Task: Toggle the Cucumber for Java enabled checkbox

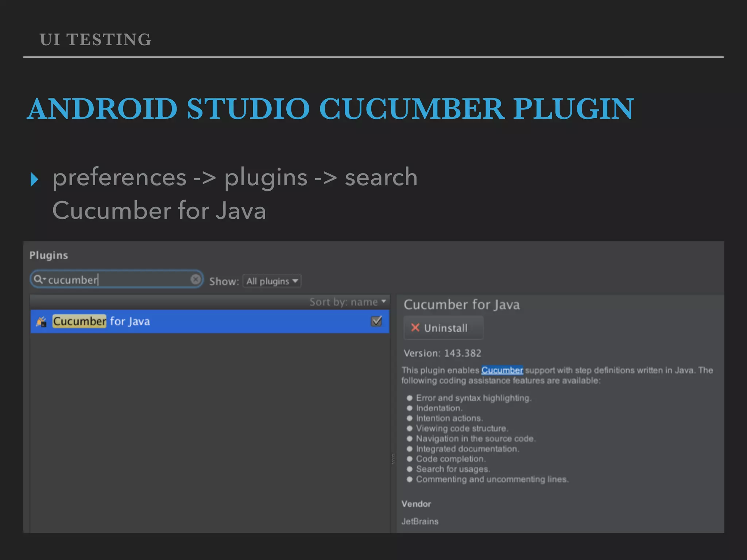Action: tap(376, 321)
